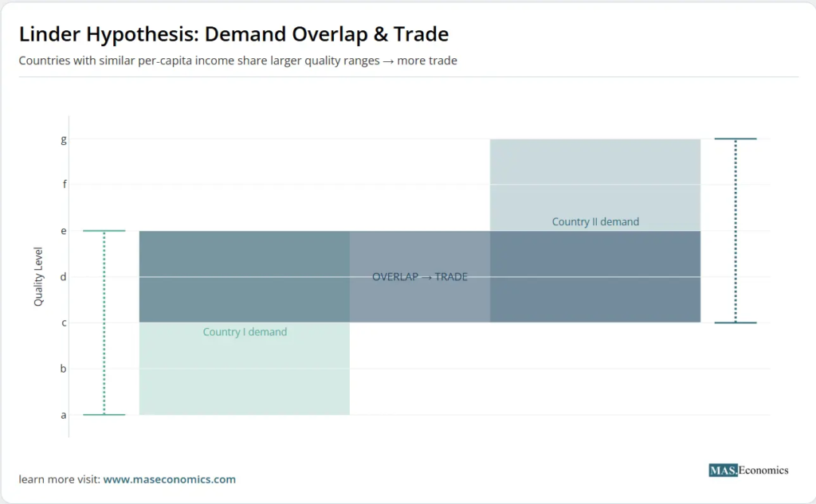Click the 'a' axis tick label
The width and height of the screenshot is (816, 504).
coord(64,415)
